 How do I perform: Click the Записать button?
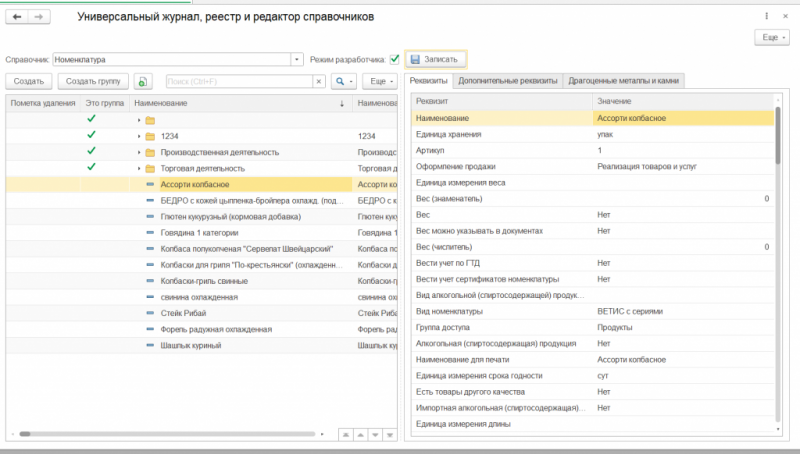435,59
